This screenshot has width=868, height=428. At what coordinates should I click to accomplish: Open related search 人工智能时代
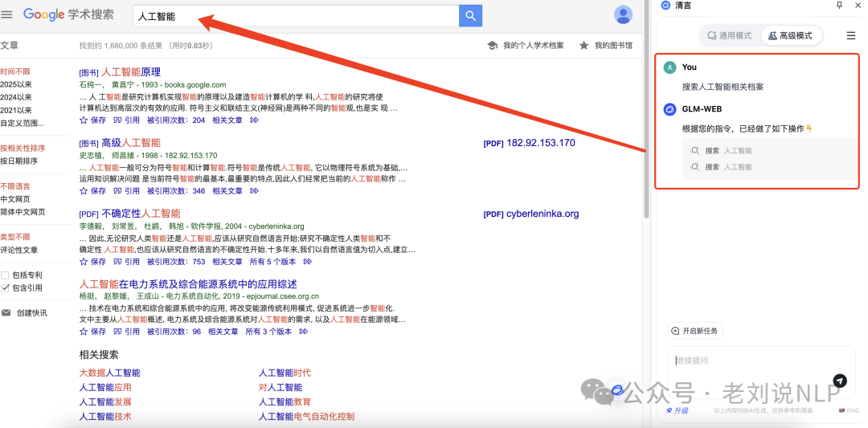click(x=285, y=373)
